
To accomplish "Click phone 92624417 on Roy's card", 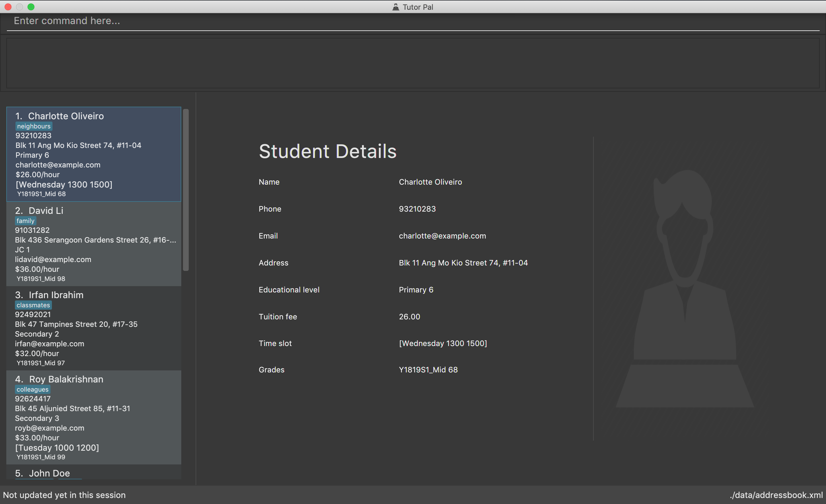I will pos(33,399).
